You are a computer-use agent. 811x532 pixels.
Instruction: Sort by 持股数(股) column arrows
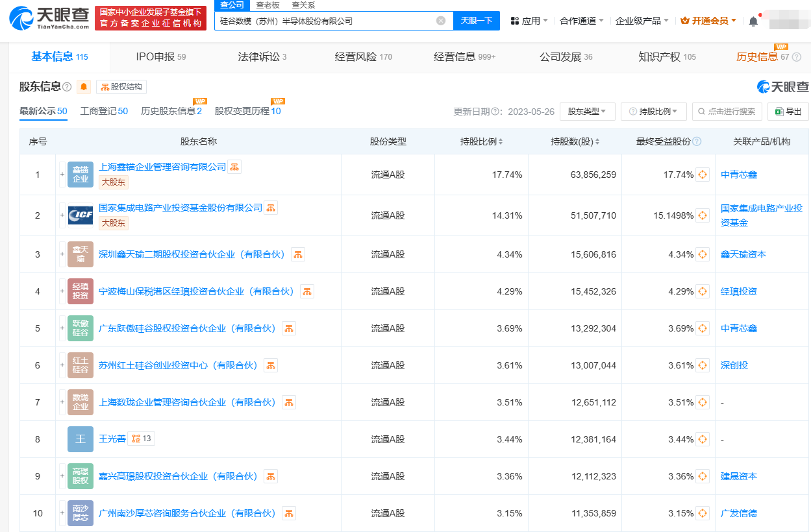597,141
